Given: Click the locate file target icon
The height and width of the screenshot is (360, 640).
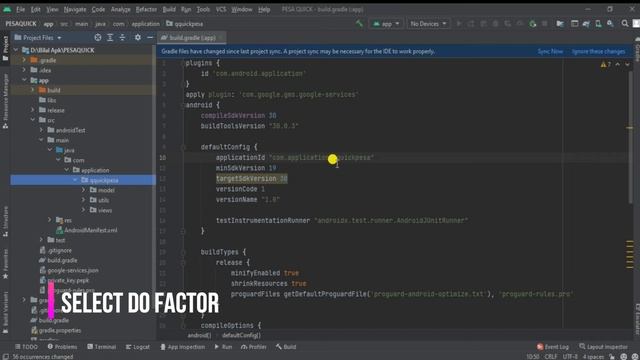Looking at the screenshot, I should tap(98, 38).
